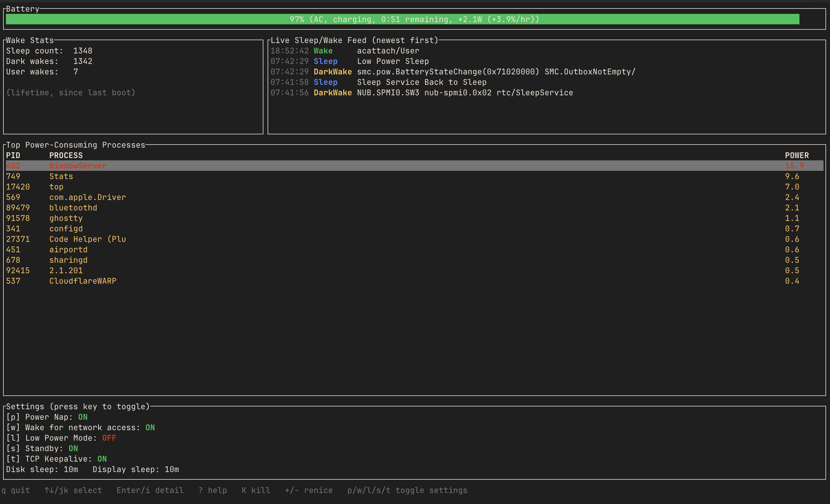Toggle the Power Nap setting
The width and height of the screenshot is (830, 504).
coord(47,417)
